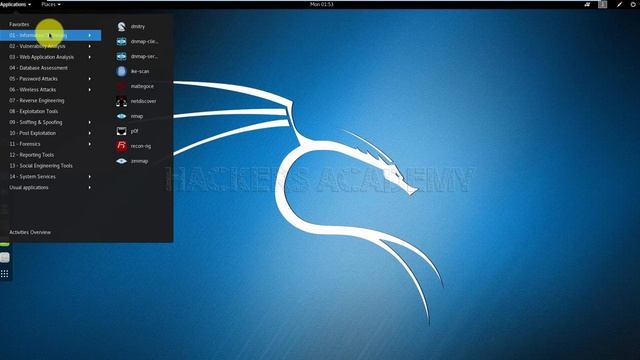Launch dmitry from the submenu

137,27
